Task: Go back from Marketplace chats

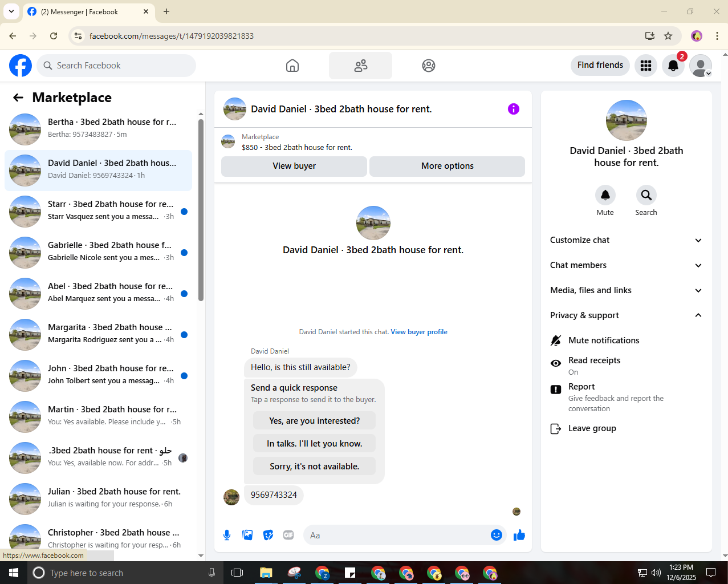Action: tap(18, 98)
